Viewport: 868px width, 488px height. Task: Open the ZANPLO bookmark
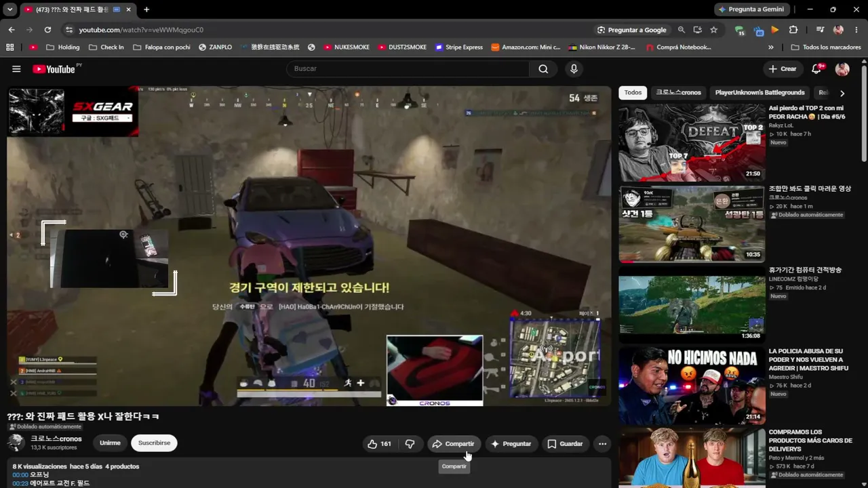point(215,47)
